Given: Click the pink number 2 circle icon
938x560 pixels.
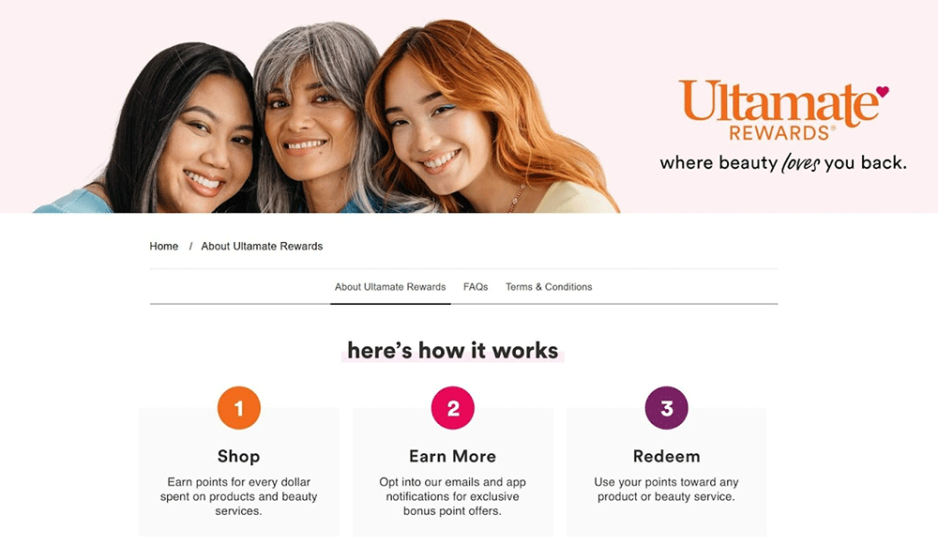Looking at the screenshot, I should click(x=453, y=408).
